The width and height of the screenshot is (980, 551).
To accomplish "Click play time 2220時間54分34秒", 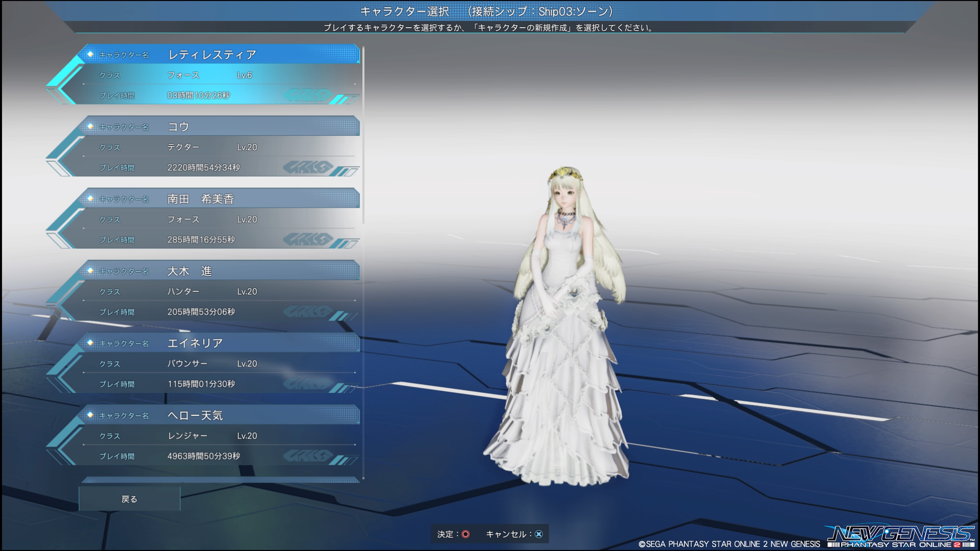I will pos(204,167).
